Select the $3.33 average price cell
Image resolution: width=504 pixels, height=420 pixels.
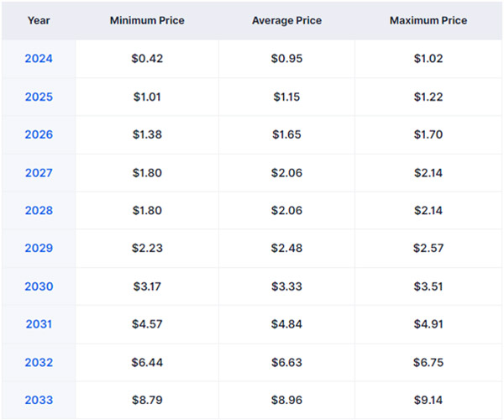pyautogui.click(x=286, y=286)
